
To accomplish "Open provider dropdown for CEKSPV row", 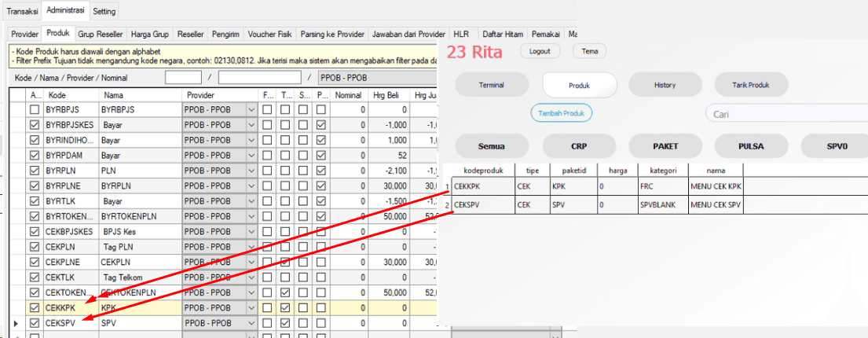I will (251, 322).
